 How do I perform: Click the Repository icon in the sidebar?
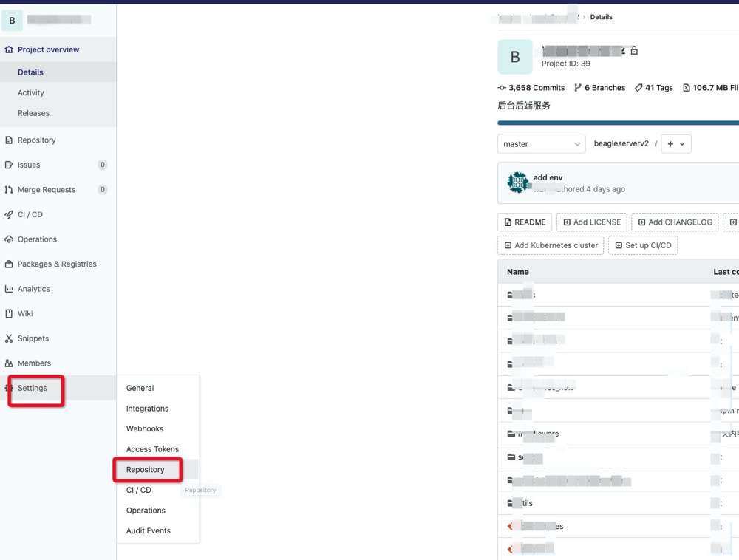tap(9, 140)
